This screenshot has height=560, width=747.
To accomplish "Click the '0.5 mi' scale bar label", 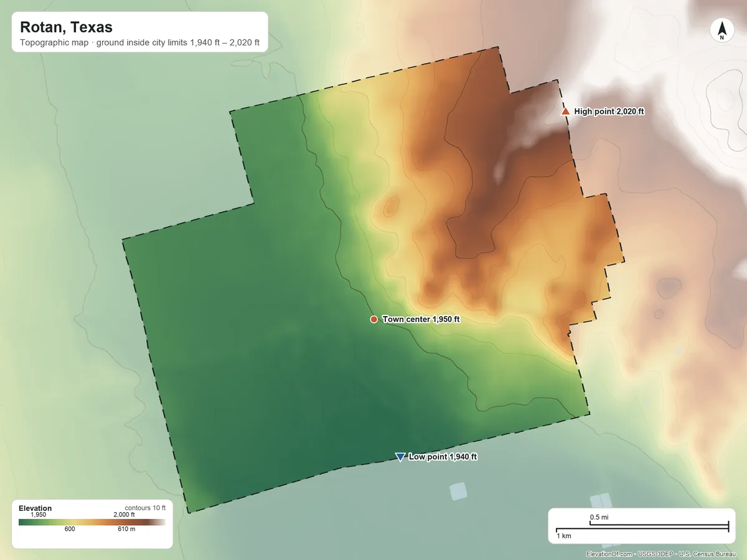I will (x=599, y=518).
